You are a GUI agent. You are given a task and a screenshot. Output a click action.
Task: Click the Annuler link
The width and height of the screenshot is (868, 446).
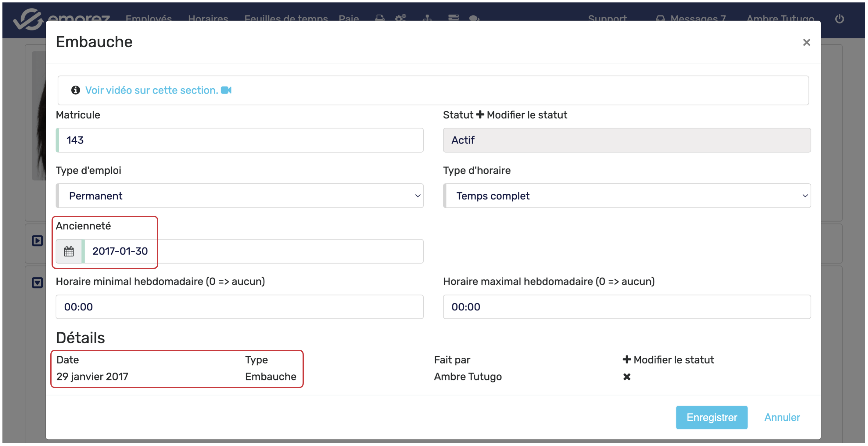tap(781, 417)
